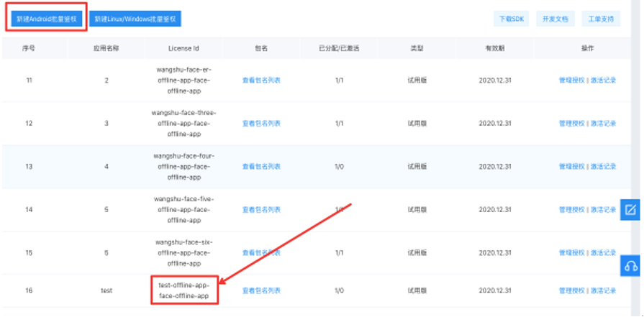The width and height of the screenshot is (644, 317).
Task: Open 下载SDK button
Action: pos(512,19)
